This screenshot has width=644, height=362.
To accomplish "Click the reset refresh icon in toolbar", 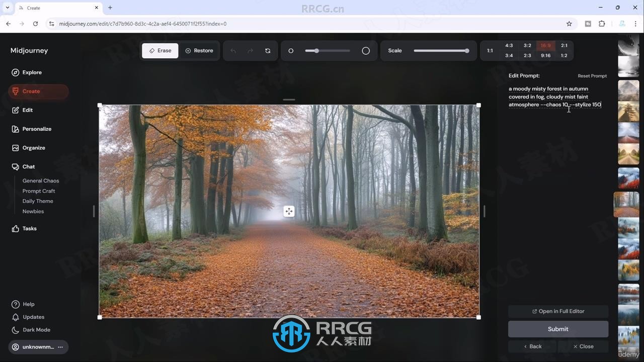I will (268, 51).
